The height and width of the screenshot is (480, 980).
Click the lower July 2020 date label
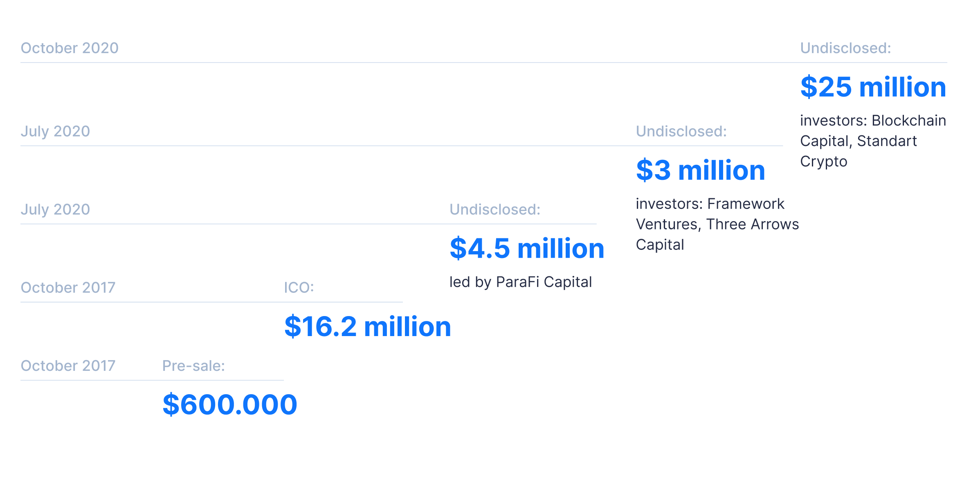pos(55,209)
